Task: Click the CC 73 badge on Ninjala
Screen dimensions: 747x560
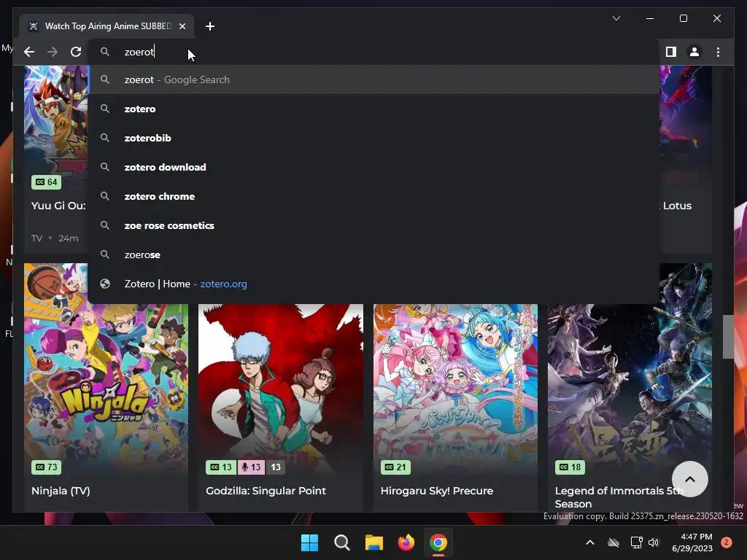Action: point(46,467)
